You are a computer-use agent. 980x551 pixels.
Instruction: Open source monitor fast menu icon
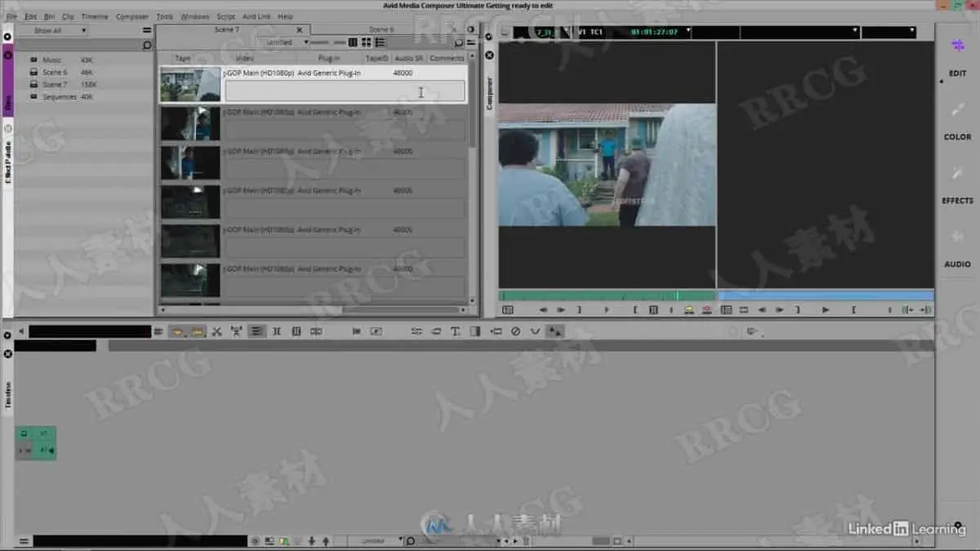(507, 310)
